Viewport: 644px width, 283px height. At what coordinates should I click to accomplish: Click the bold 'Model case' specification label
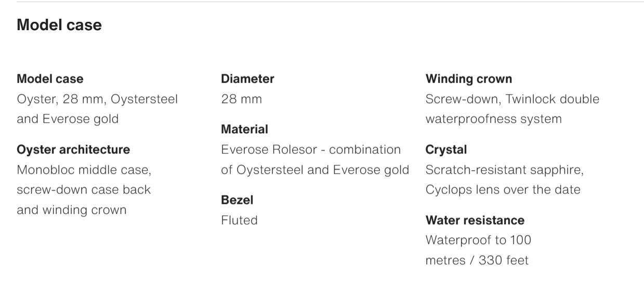(x=50, y=79)
